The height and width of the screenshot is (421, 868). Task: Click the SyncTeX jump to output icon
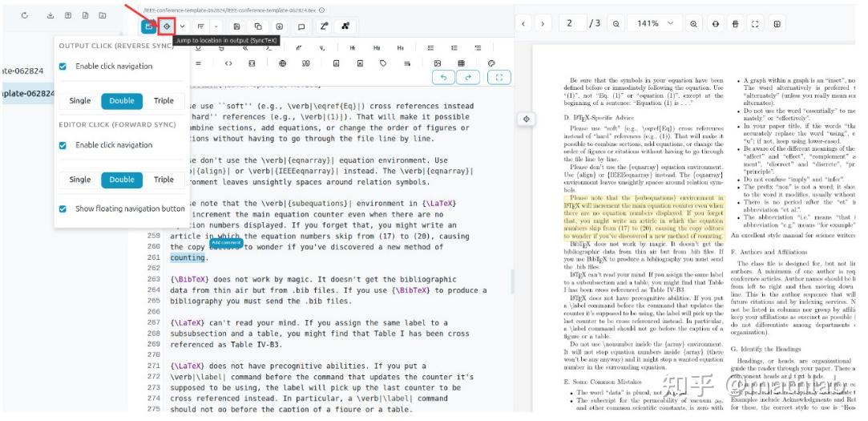(x=166, y=26)
